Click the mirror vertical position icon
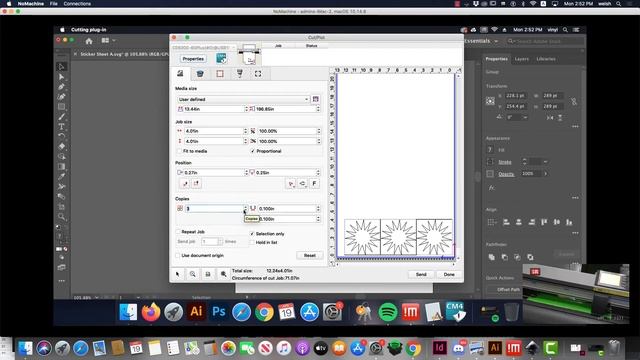 [x=291, y=184]
